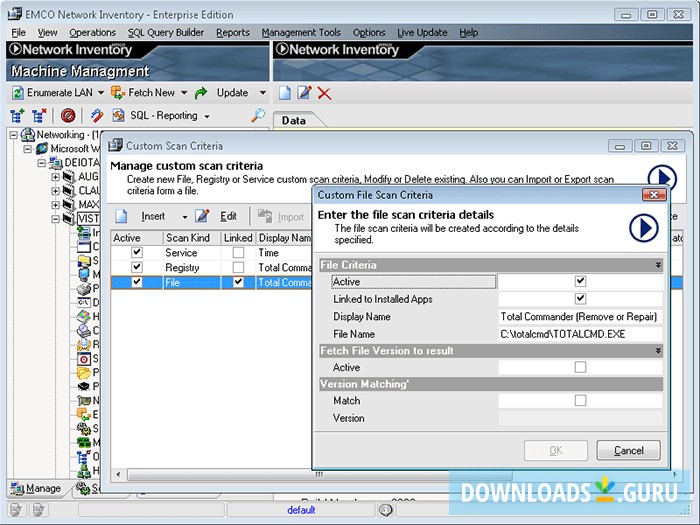Image resolution: width=700 pixels, height=525 pixels.
Task: Click the Enumerate LAN toolbar icon
Action: coord(17,93)
